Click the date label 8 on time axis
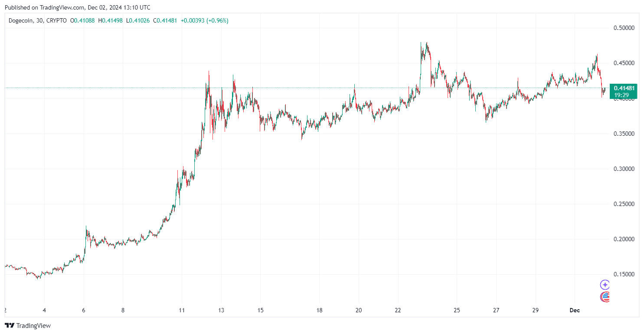Viewport: 644px width, 334px height. [123, 311]
